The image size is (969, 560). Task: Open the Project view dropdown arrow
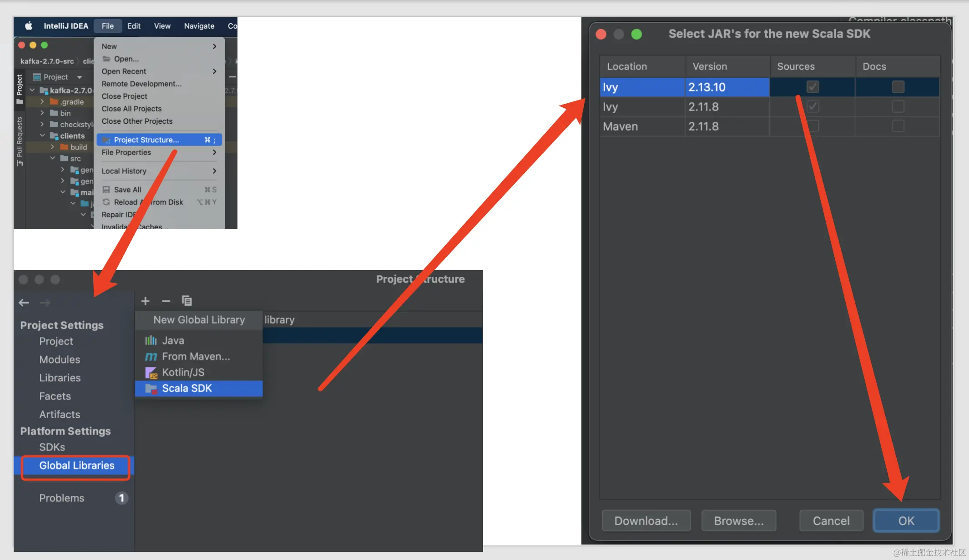pyautogui.click(x=80, y=77)
